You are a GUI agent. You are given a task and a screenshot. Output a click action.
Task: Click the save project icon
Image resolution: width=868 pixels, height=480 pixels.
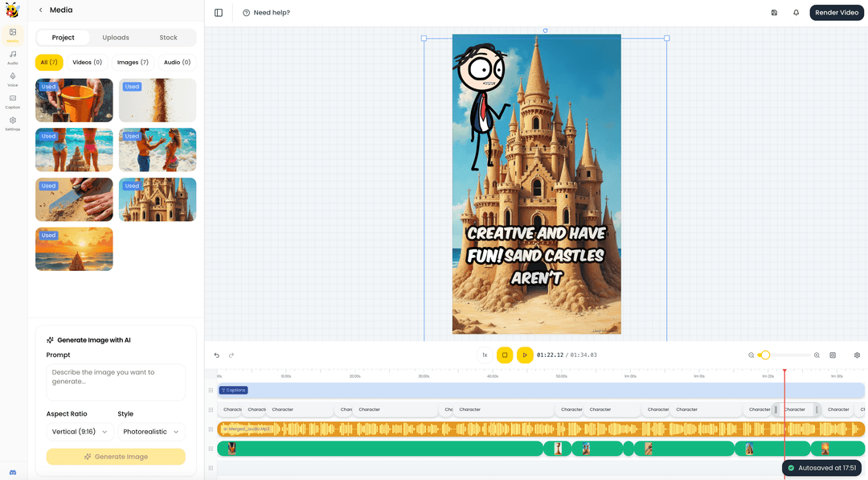tap(775, 13)
